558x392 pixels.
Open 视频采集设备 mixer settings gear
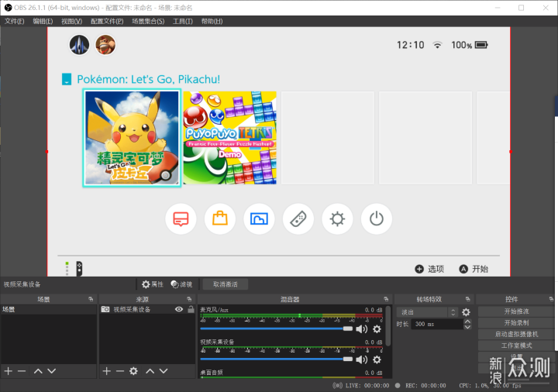(377, 359)
